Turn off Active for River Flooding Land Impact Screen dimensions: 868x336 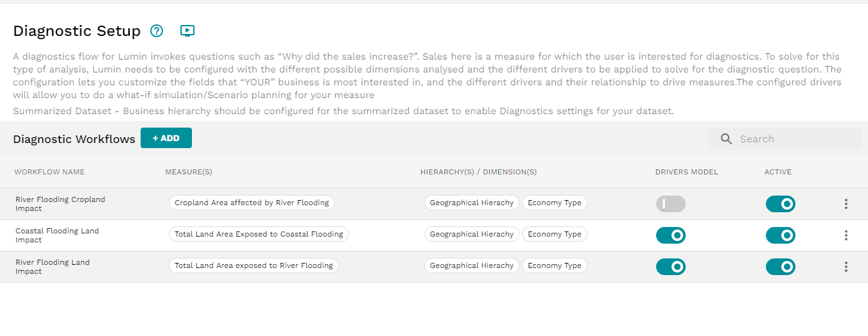[780, 267]
